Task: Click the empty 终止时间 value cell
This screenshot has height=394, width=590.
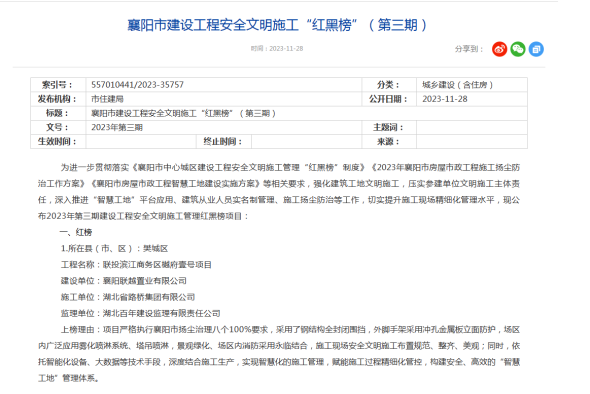Action: 306,142
